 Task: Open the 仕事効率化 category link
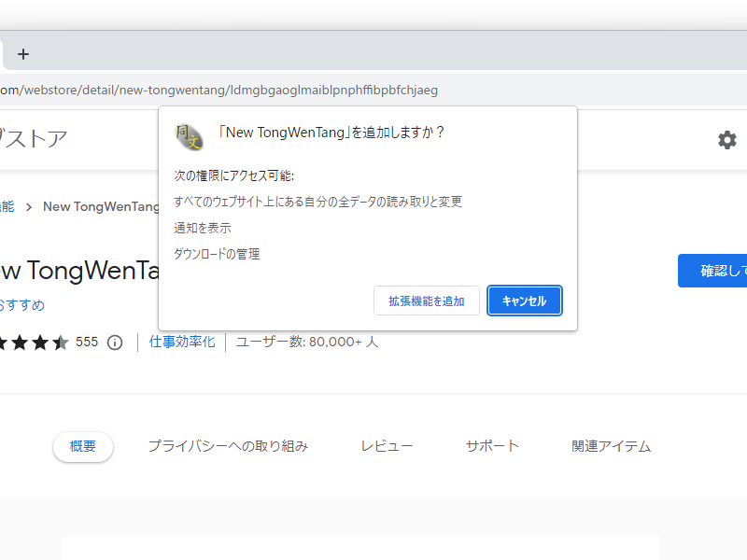point(182,342)
